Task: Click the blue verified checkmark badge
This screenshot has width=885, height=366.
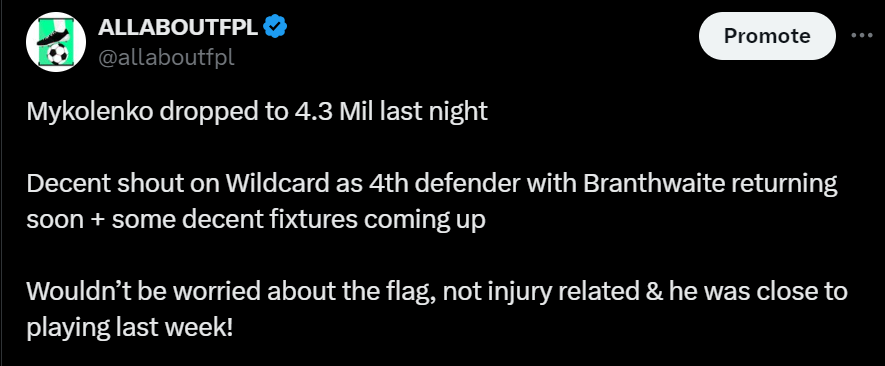Action: click(275, 27)
